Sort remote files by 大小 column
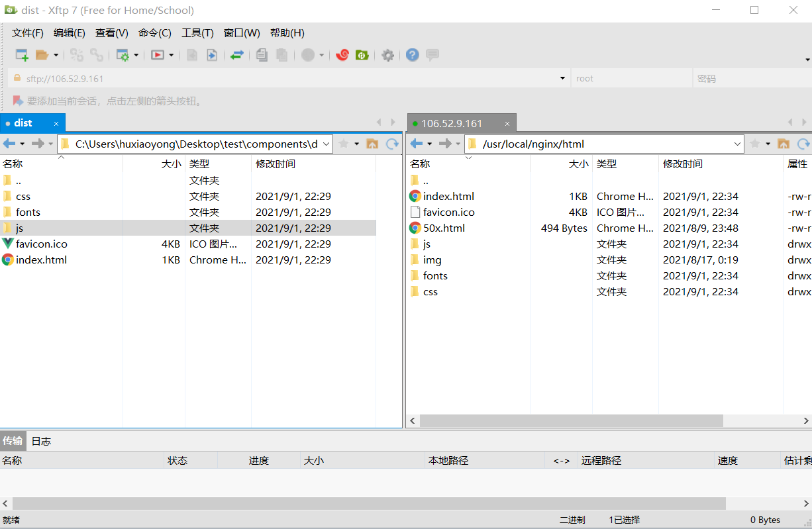 [x=561, y=164]
